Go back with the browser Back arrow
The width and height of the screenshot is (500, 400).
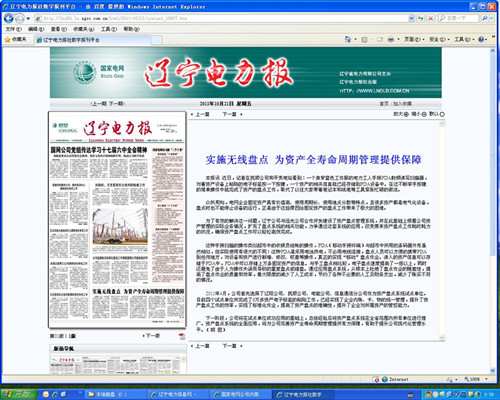[x=9, y=18]
